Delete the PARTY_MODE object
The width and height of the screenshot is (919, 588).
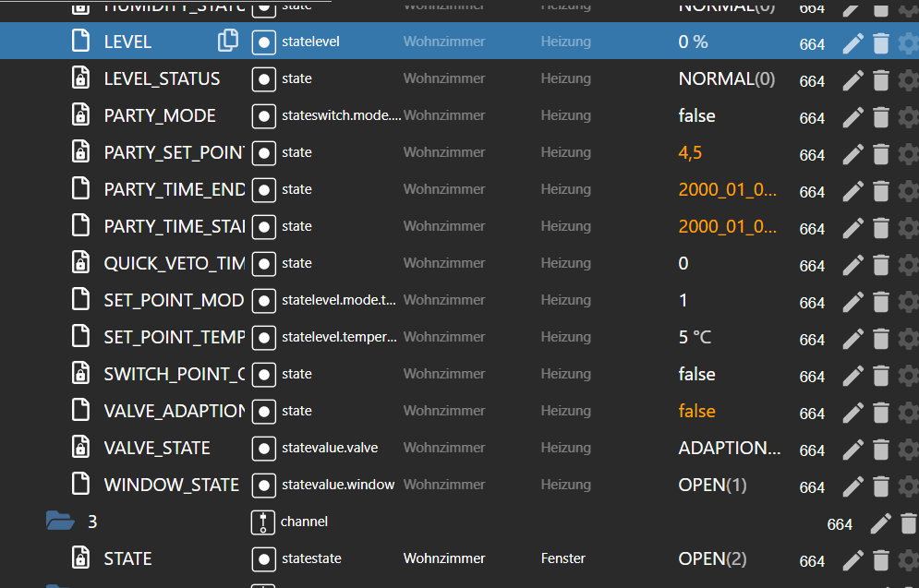pyautogui.click(x=880, y=116)
